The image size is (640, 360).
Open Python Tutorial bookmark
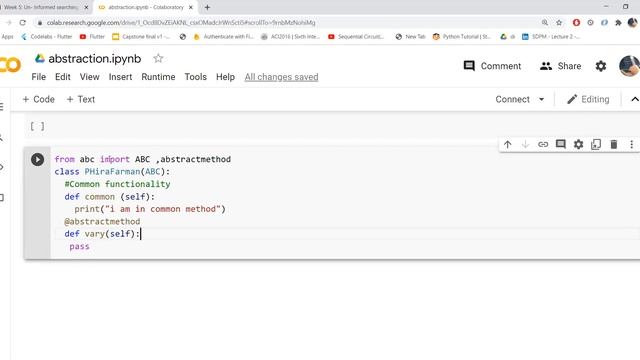tap(461, 37)
